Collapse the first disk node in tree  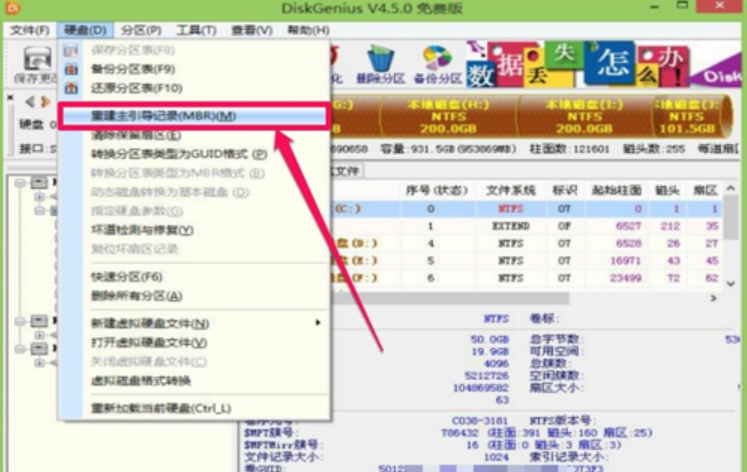[24, 183]
